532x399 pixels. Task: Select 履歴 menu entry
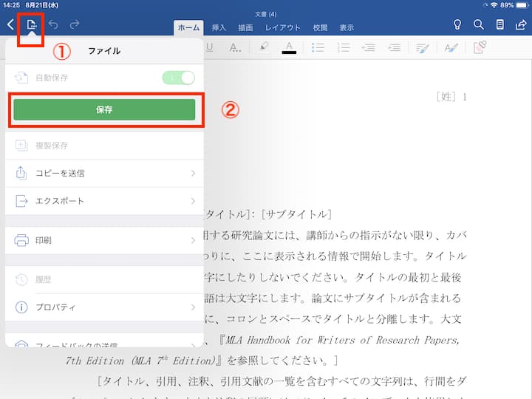(104, 279)
